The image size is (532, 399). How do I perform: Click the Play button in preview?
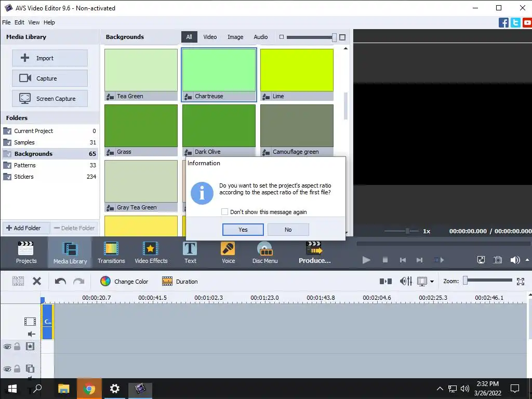[x=366, y=260]
